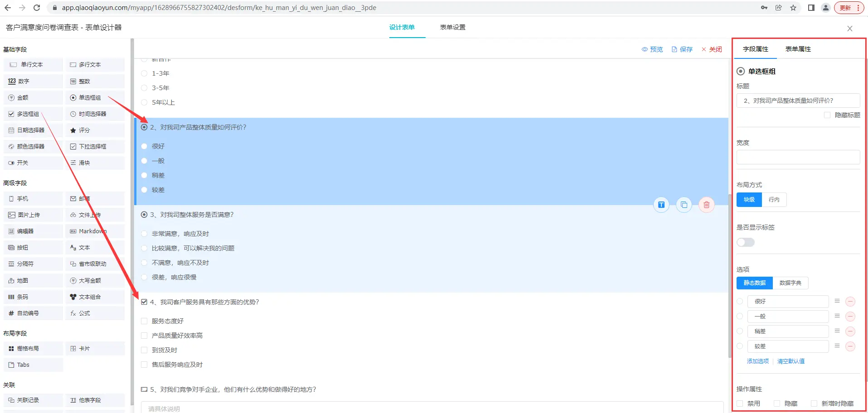Add an image upload field (图片上传)
Viewport: 868px width, 413px height.
point(33,215)
